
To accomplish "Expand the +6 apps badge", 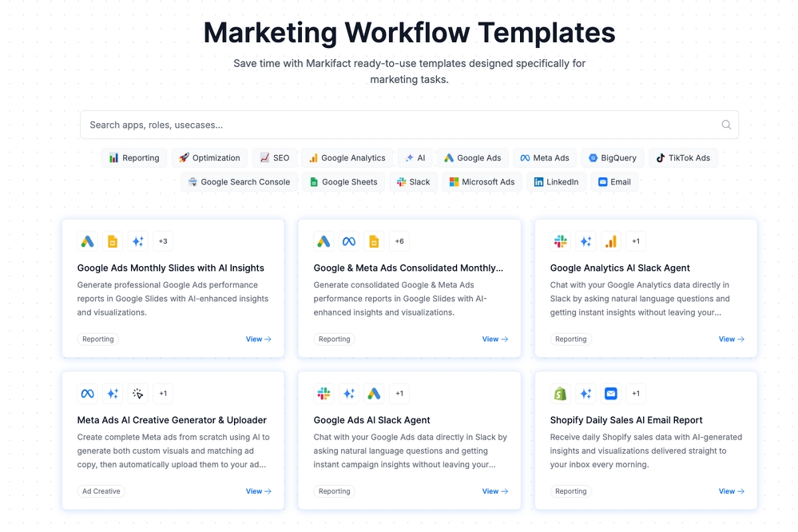I will point(399,241).
